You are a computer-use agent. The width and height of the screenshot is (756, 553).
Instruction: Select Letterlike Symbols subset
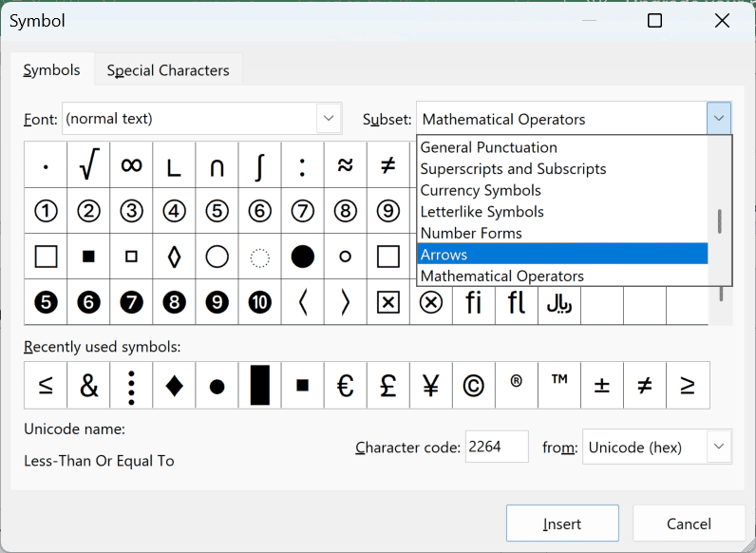click(562, 211)
